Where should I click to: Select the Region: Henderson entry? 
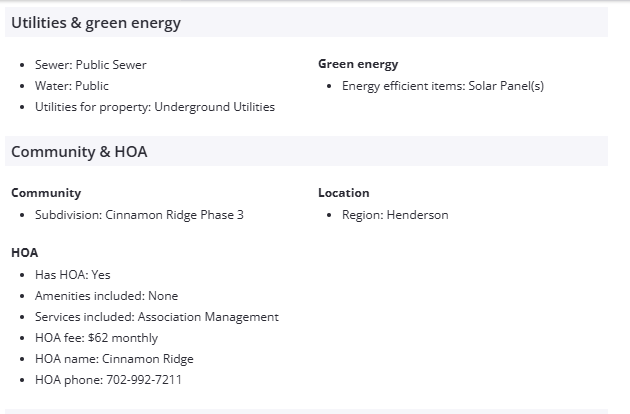pos(394,215)
